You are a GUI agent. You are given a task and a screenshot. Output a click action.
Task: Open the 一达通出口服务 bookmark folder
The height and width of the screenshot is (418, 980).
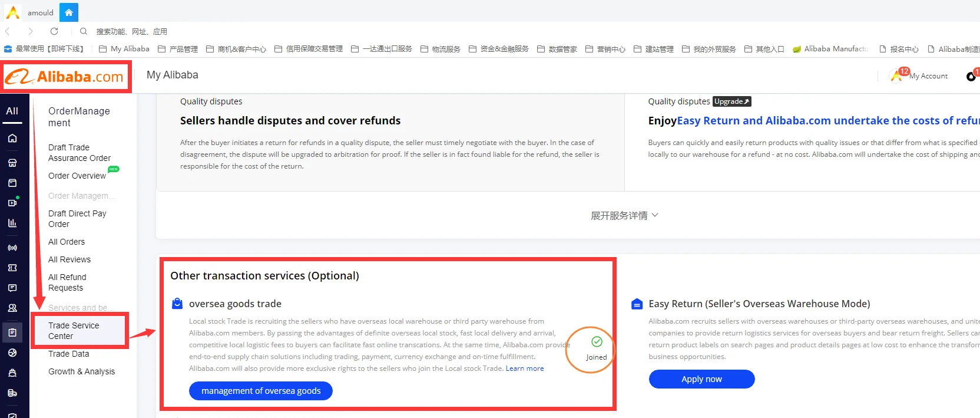point(382,49)
